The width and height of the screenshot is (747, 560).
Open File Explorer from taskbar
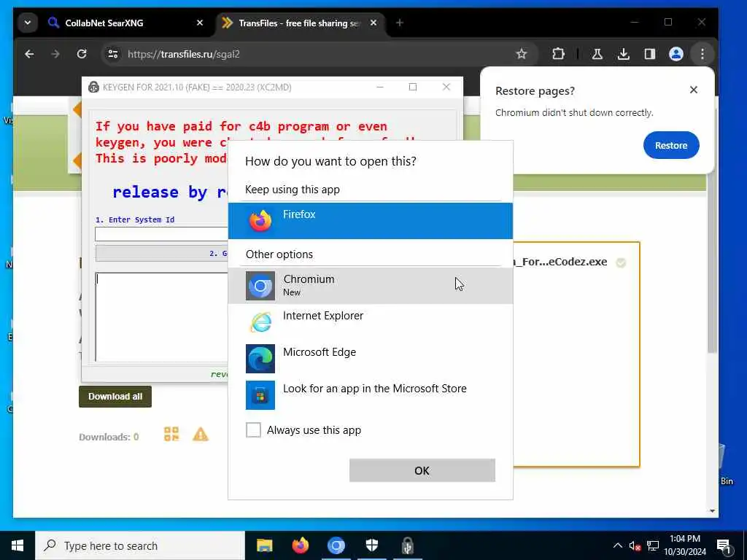[x=264, y=545]
